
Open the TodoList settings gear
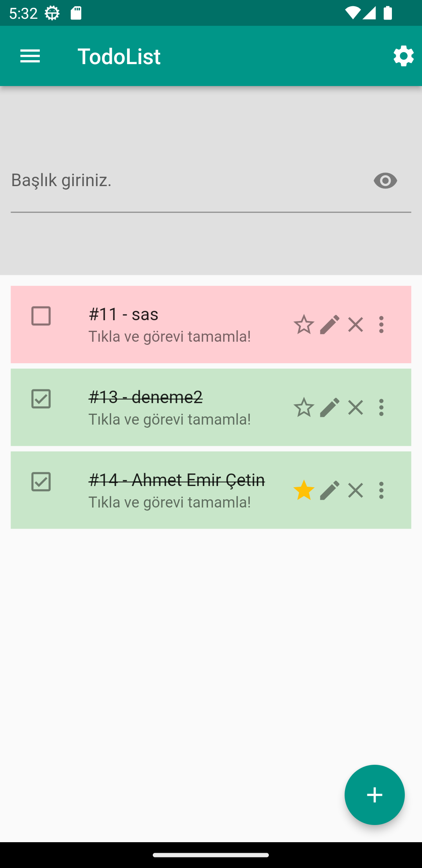(403, 56)
